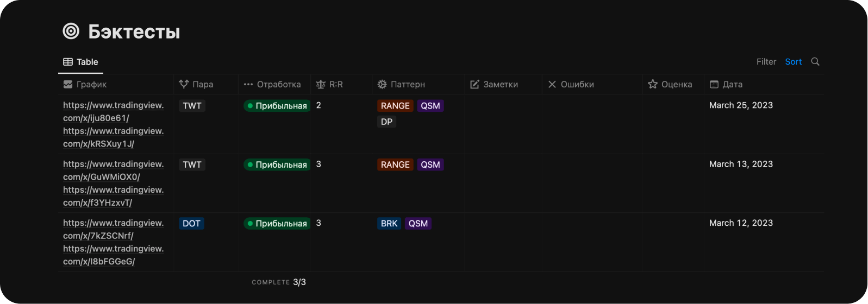The height and width of the screenshot is (304, 868).
Task: Click the edit icon in Заметки header
Action: (474, 85)
